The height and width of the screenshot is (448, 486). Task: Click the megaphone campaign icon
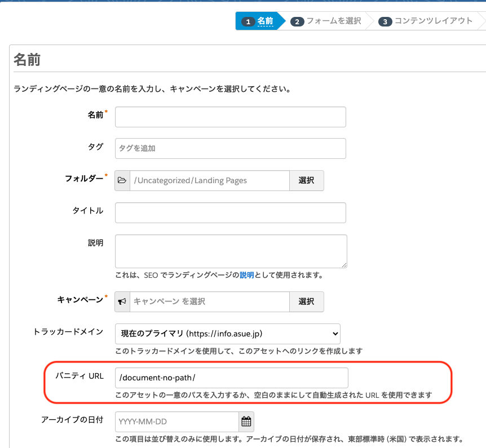(x=122, y=301)
